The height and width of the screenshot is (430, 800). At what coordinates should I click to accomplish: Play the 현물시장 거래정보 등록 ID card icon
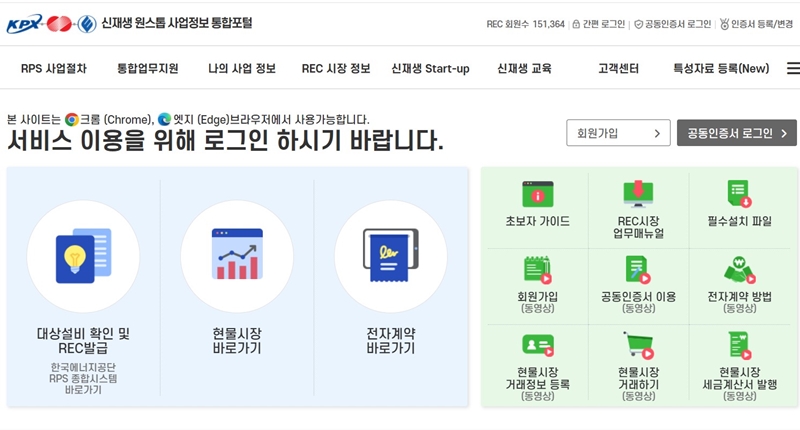coord(538,345)
